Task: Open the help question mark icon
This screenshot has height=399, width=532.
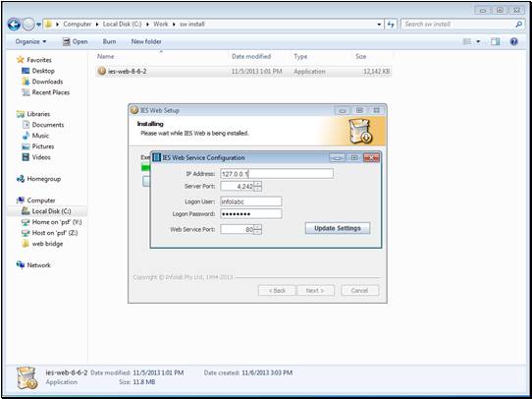Action: click(514, 42)
